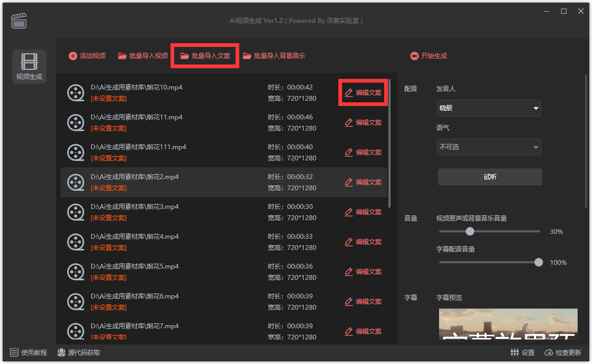Click the 批量导入文案 folder icon

[x=184, y=55]
